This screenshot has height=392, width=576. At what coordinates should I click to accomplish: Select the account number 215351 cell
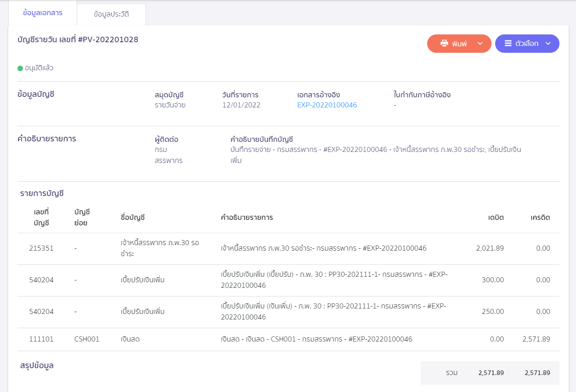tap(41, 248)
